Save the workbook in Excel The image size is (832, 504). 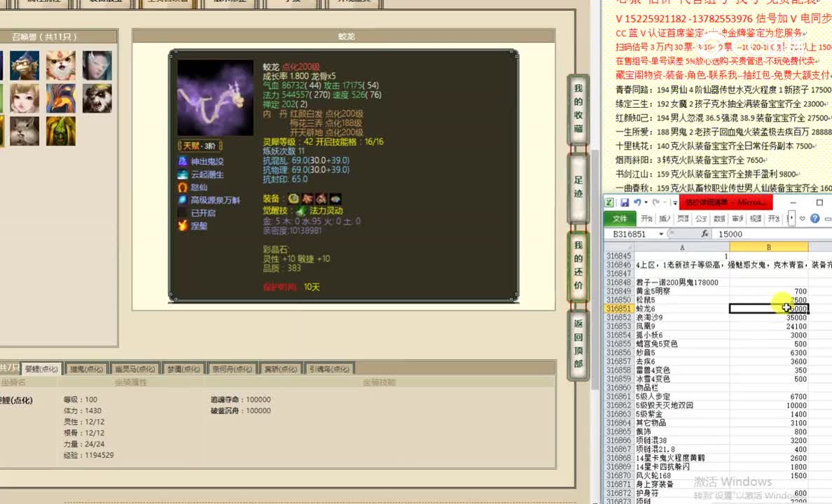click(x=625, y=202)
